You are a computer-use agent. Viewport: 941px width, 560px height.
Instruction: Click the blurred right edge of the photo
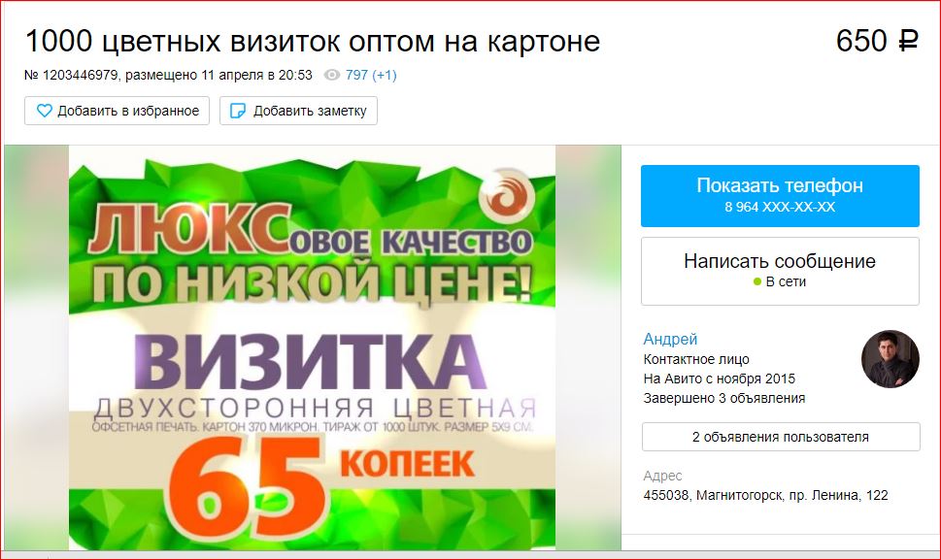coord(588,347)
